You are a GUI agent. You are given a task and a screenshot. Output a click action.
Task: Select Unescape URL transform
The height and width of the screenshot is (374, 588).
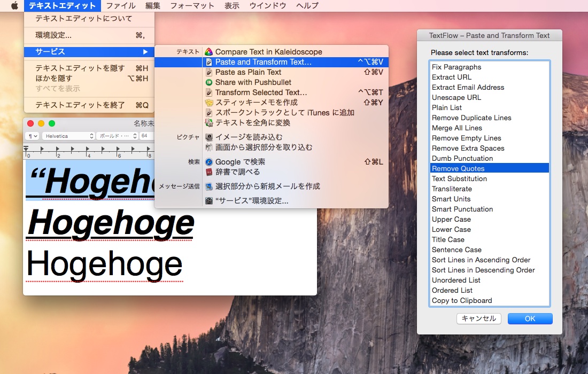(x=489, y=97)
